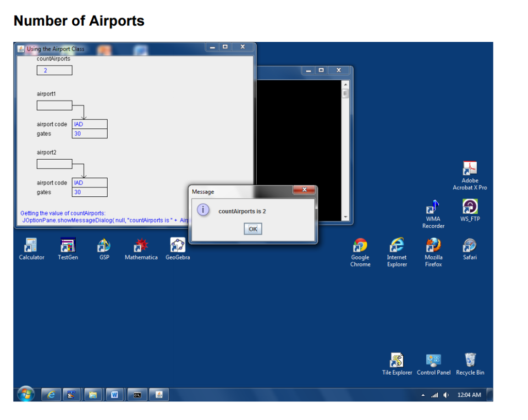The width and height of the screenshot is (528, 420).
Task: Open the Control Panel desktop icon
Action: click(433, 364)
